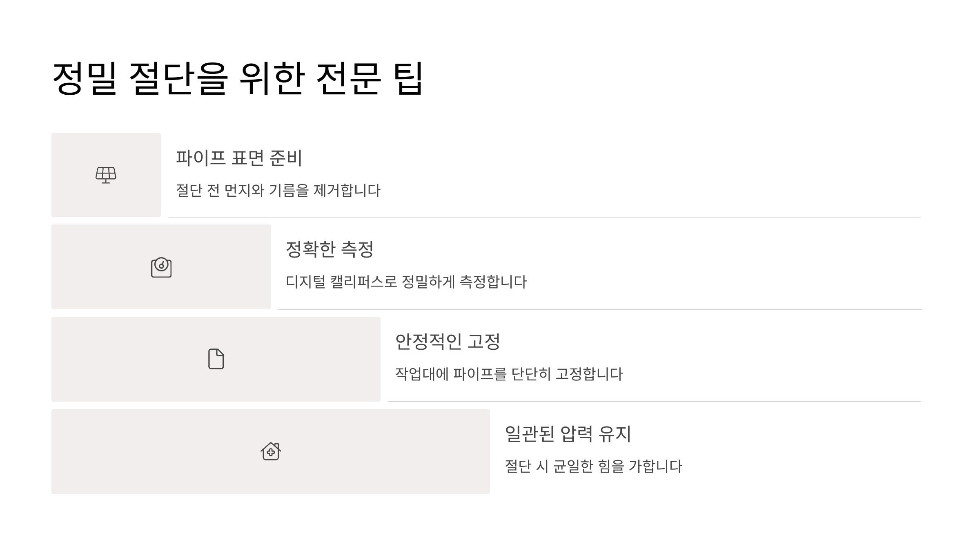Screen dimensions: 980x551
Task: Select the gray bar beside 정확한 측정
Action: pos(161,267)
